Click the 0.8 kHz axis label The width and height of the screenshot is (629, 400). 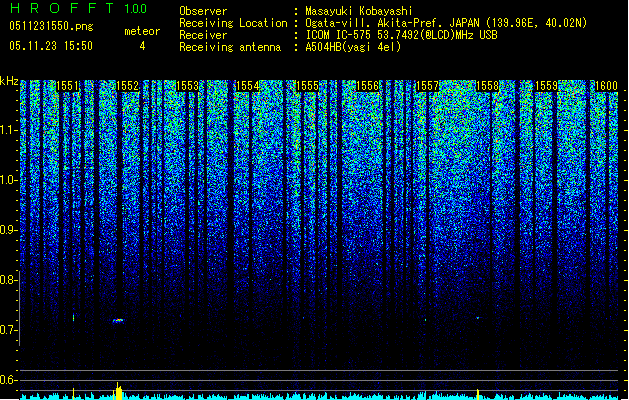tap(8, 280)
